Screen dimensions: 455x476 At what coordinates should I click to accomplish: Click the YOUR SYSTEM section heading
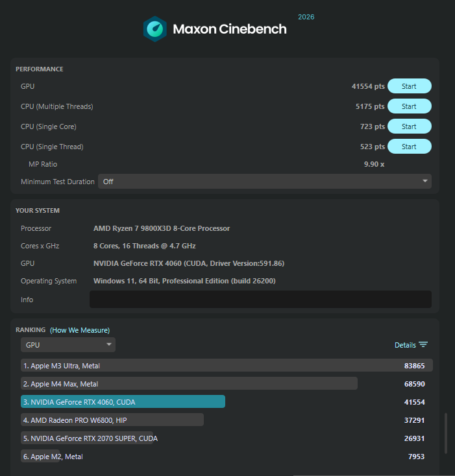coord(38,210)
